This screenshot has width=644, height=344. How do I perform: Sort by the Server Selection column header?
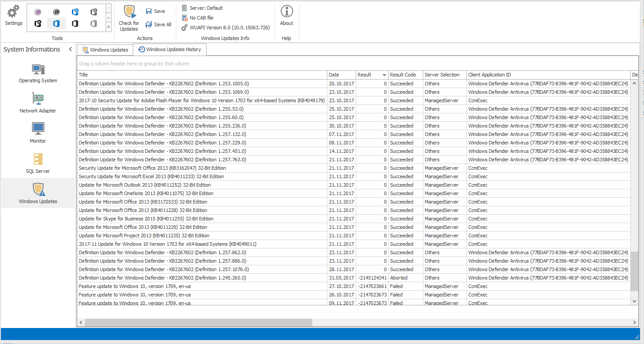[x=445, y=75]
